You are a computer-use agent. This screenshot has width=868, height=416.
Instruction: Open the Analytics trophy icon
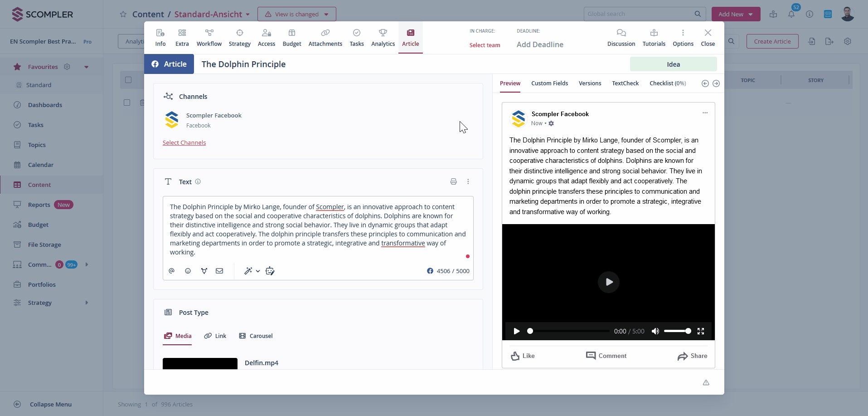point(383,33)
